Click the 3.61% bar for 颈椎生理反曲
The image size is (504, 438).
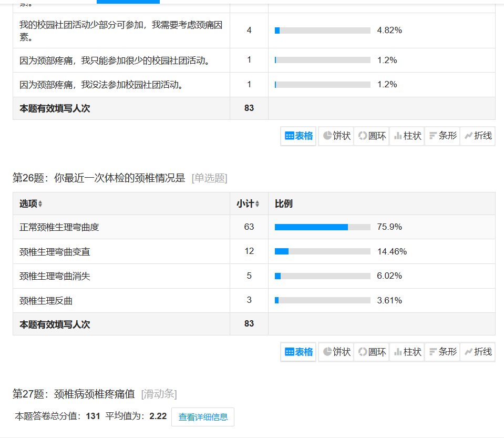(322, 300)
